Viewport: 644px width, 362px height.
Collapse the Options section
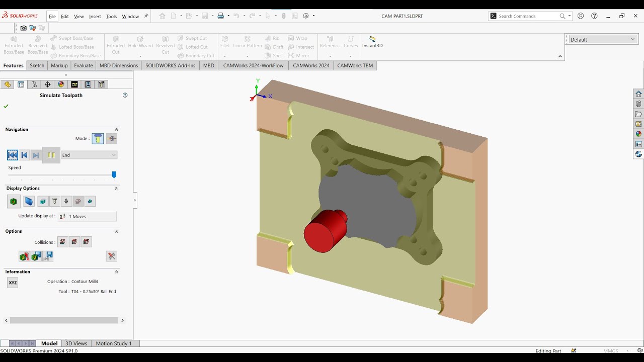click(117, 231)
